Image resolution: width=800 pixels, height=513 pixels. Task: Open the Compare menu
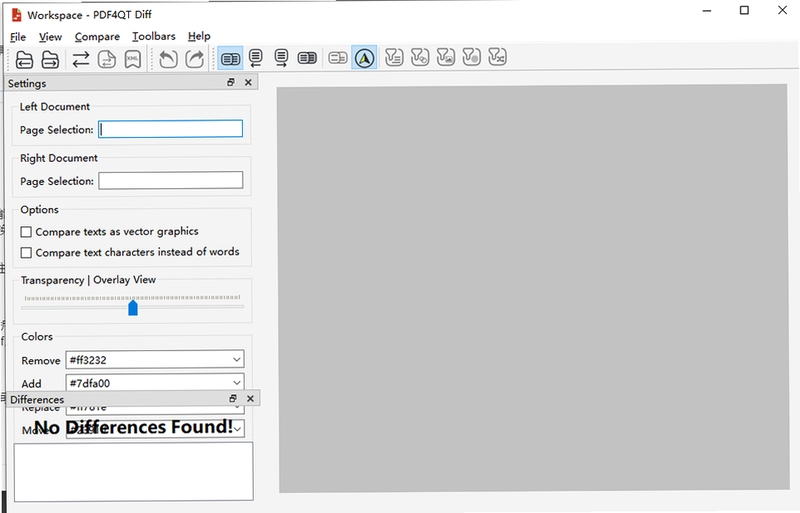pyautogui.click(x=97, y=37)
